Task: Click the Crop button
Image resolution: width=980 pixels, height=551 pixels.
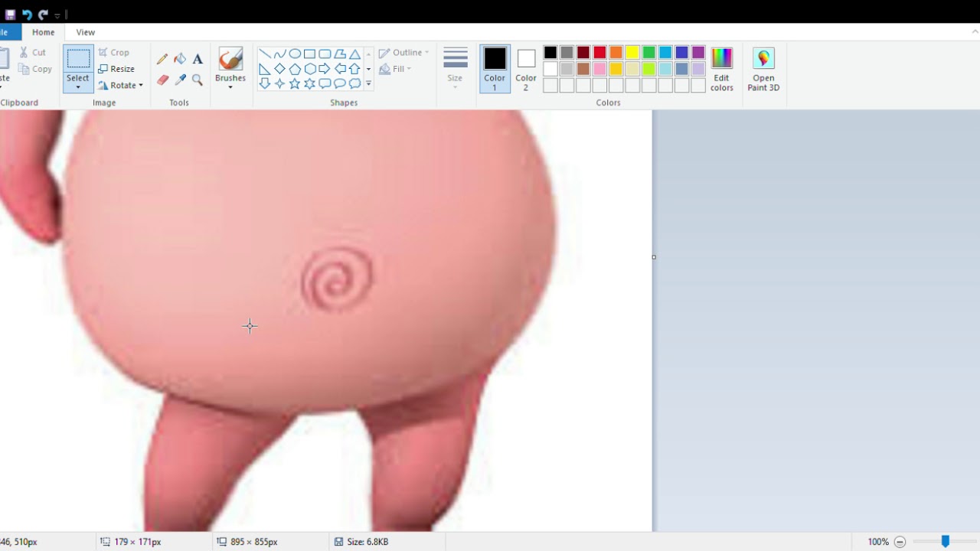Action: pyautogui.click(x=114, y=53)
